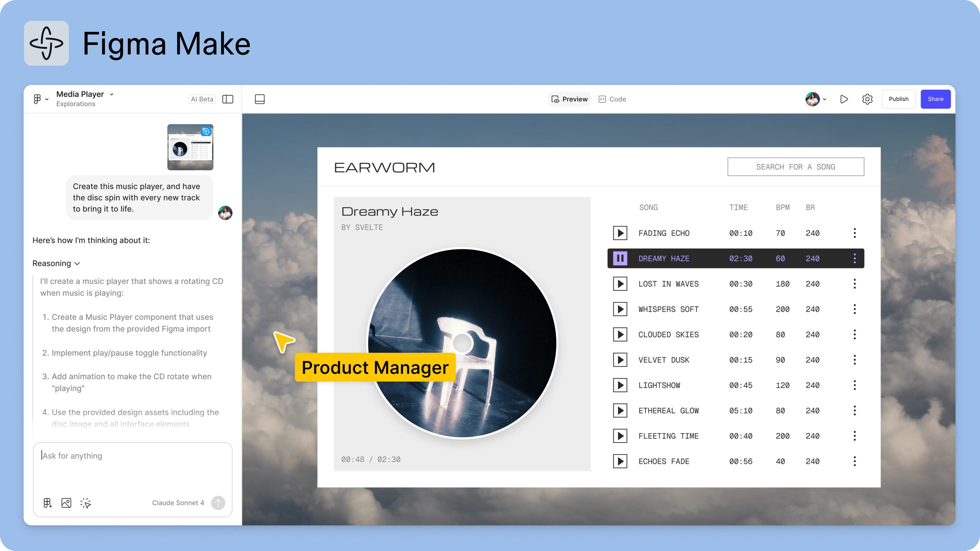Click the Search for a song field
The width and height of the screenshot is (980, 551).
(x=796, y=167)
